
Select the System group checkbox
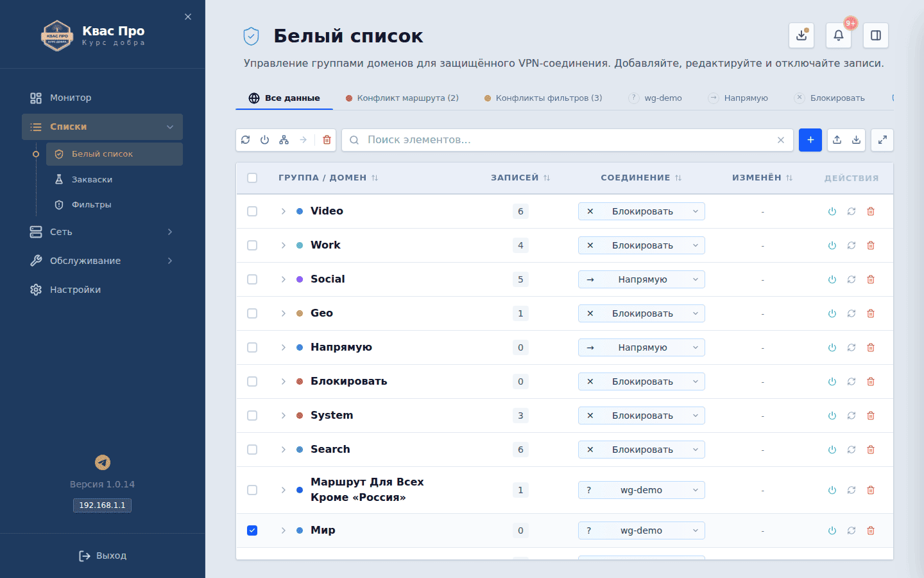(x=252, y=416)
